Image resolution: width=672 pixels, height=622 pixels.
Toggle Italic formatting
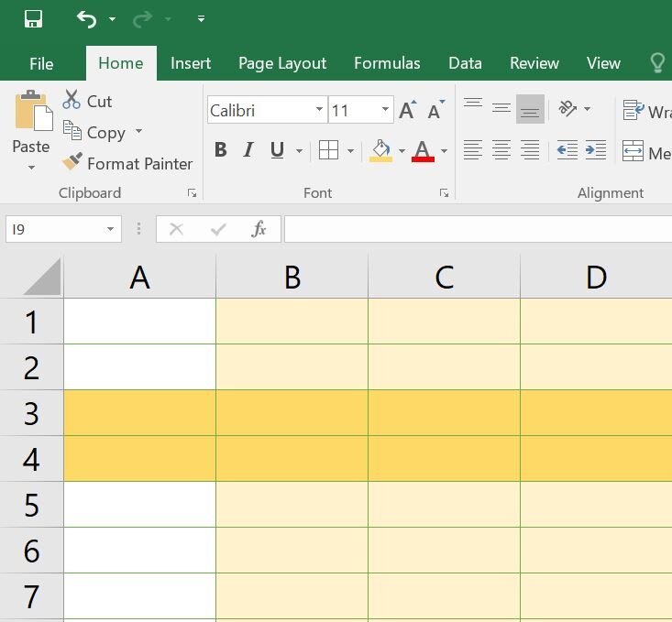(x=248, y=150)
